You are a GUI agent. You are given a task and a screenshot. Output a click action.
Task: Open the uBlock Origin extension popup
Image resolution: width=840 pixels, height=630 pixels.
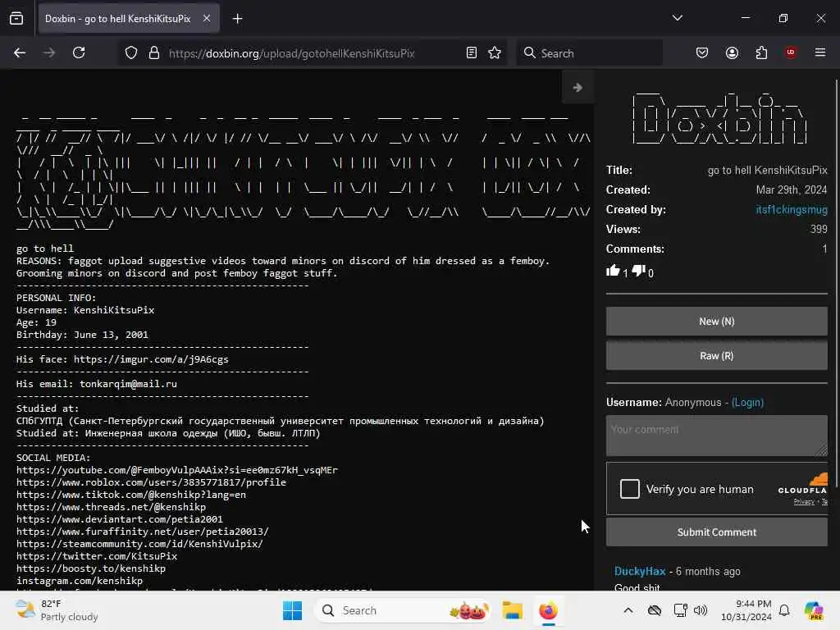tap(791, 52)
